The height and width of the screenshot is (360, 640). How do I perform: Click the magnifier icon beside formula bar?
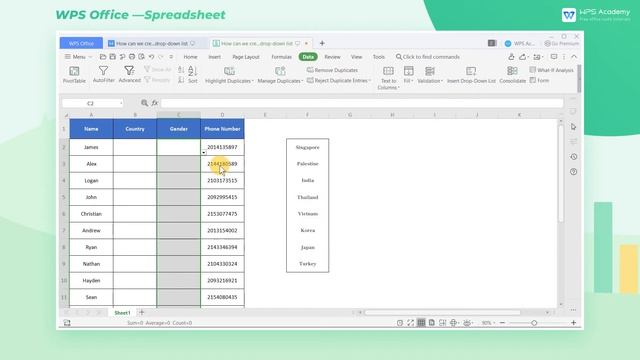(x=144, y=103)
